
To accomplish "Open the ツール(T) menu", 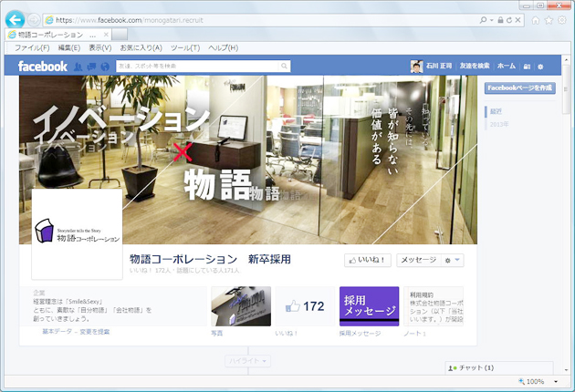I will (185, 47).
